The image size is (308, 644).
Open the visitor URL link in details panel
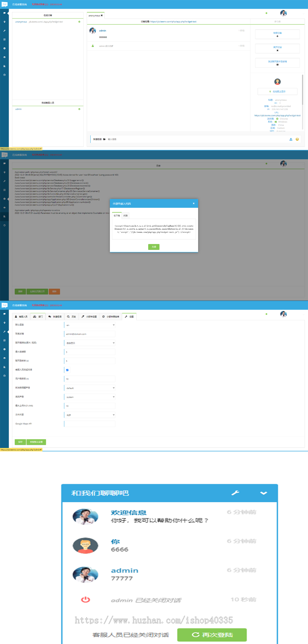click(277, 115)
